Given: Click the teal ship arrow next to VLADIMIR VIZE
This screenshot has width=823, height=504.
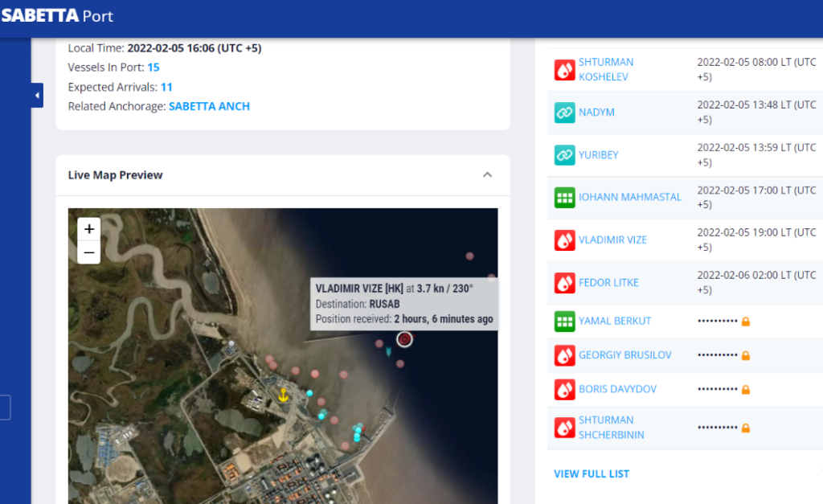Looking at the screenshot, I should coord(388,351).
